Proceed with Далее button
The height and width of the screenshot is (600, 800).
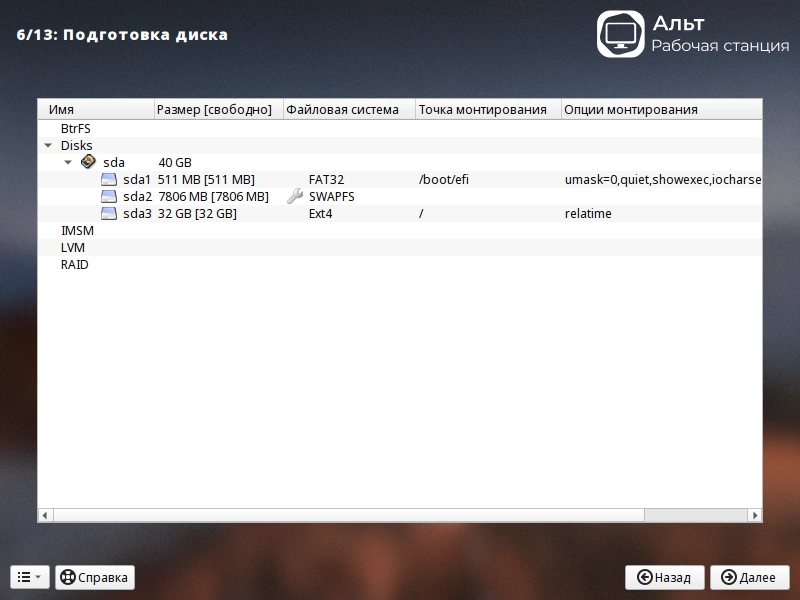pyautogui.click(x=749, y=577)
